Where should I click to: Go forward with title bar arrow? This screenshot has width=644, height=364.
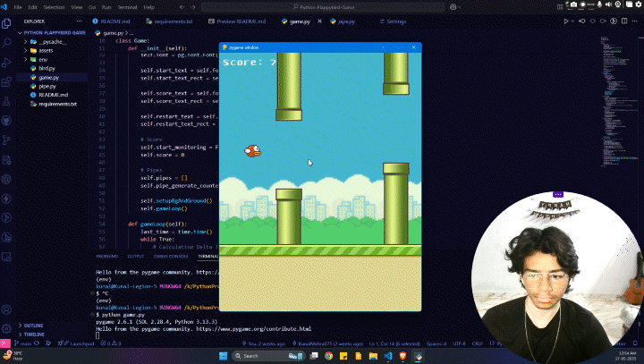coord(193,7)
